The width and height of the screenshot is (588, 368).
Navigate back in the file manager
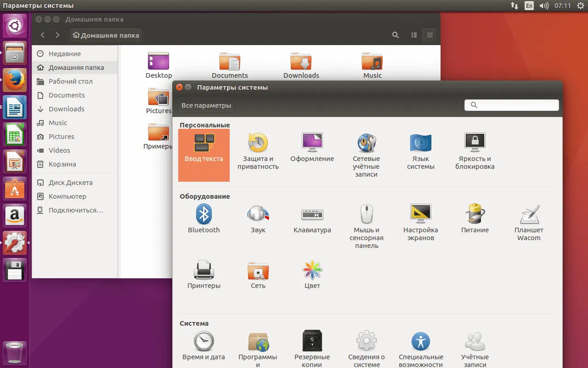(42, 34)
